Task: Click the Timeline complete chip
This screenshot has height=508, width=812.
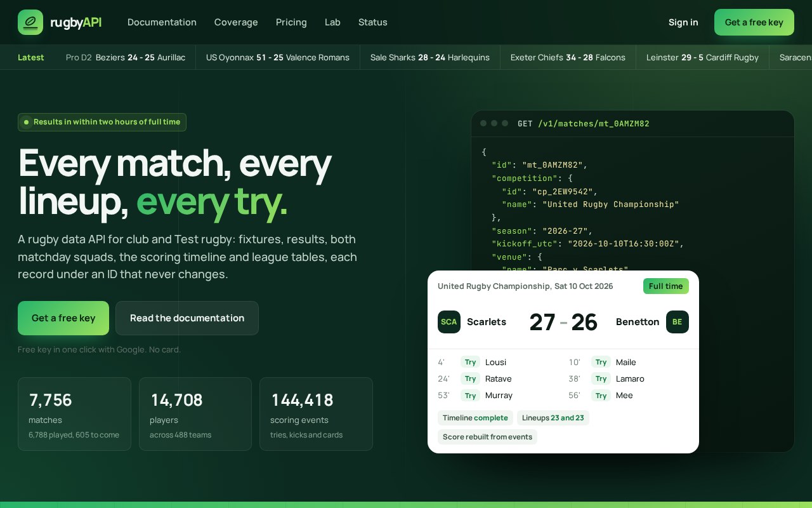Action: coord(475,418)
